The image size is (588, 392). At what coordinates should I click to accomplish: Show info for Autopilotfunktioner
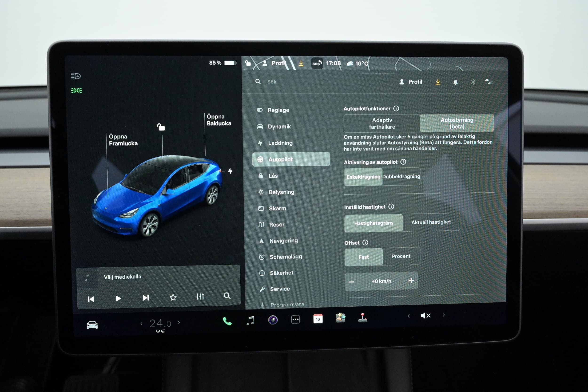pos(396,108)
